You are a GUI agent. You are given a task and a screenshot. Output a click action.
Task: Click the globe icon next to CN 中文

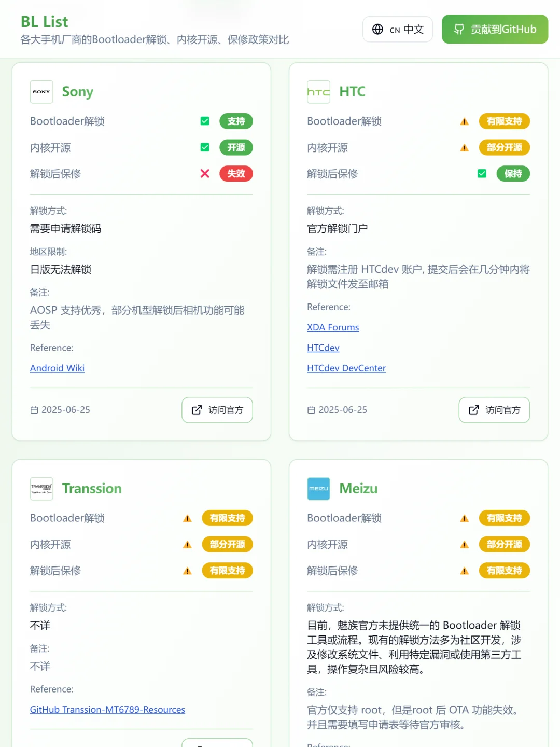pos(377,30)
